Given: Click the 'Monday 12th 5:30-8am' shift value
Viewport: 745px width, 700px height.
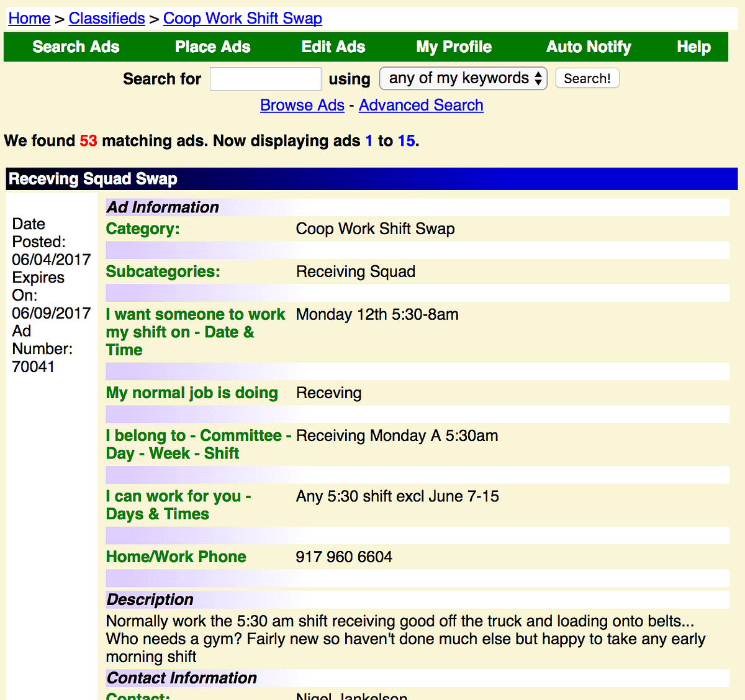Looking at the screenshot, I should point(377,314).
